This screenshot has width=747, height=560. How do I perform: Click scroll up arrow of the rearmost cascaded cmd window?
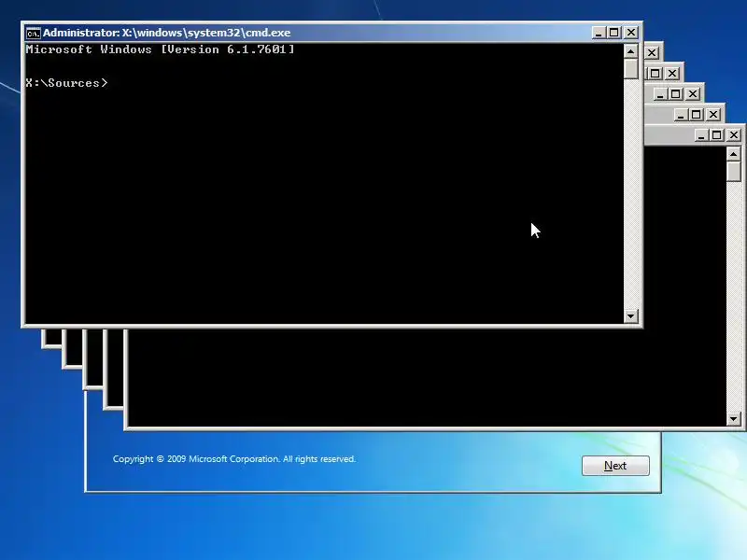tap(734, 154)
